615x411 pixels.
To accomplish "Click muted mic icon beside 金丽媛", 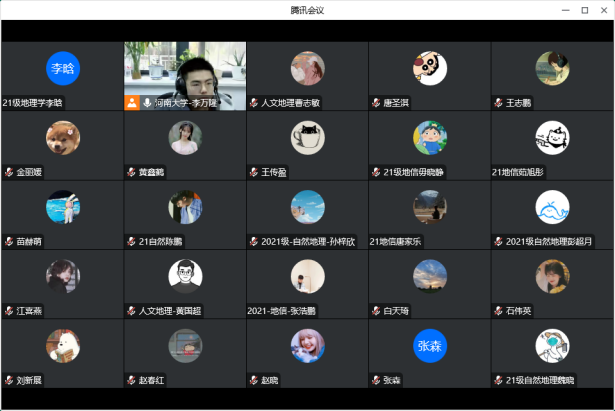I will 9,172.
